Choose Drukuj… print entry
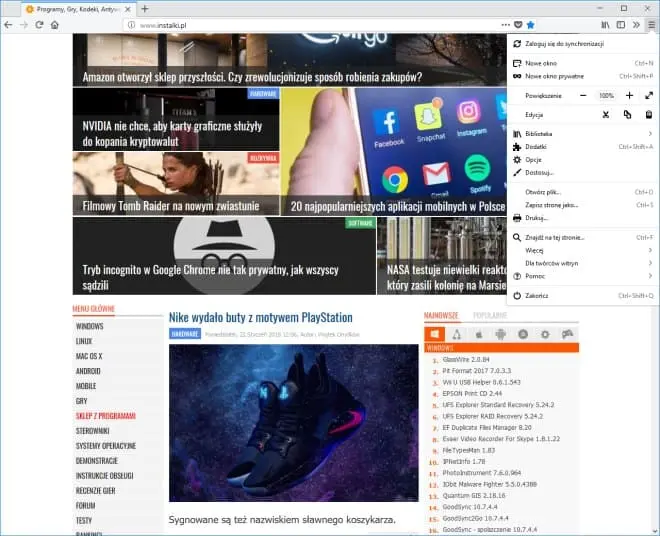This screenshot has height=536, width=660. (x=583, y=218)
